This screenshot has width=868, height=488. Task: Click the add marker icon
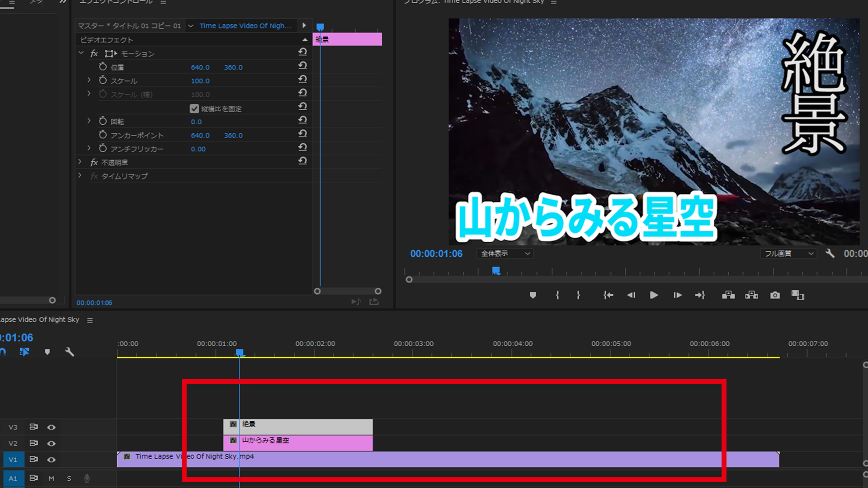click(x=533, y=294)
